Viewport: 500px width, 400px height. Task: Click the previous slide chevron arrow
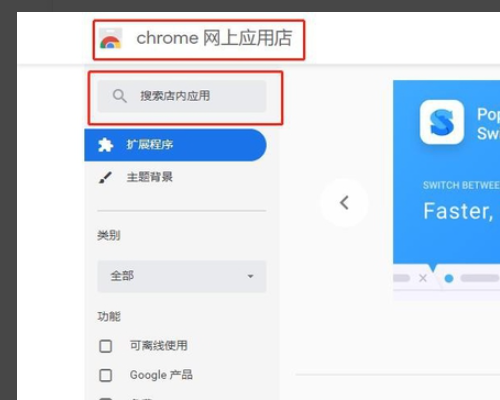[344, 203]
